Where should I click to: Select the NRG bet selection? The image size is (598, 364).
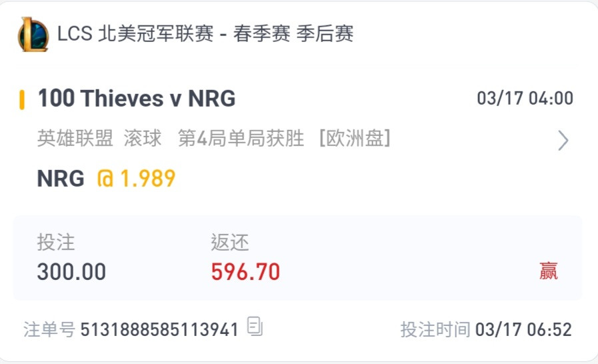61,178
